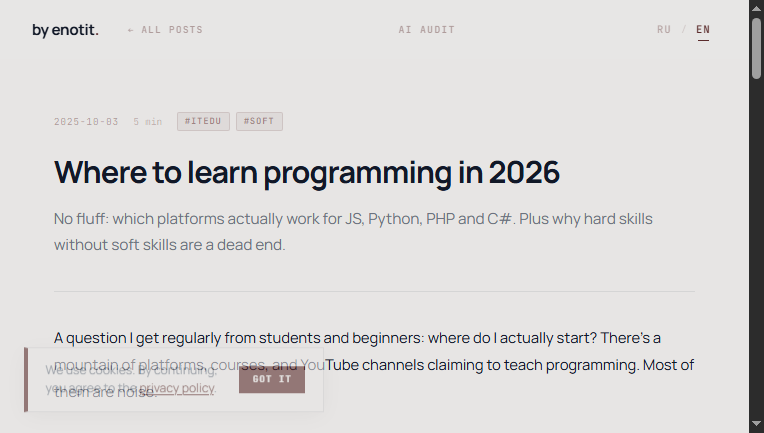Click the vertical scrollbar thumb
Viewport: 764px width, 433px height.
pos(757,47)
